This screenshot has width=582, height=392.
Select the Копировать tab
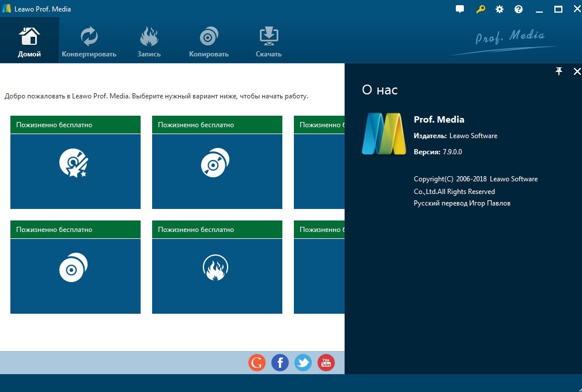(x=209, y=40)
